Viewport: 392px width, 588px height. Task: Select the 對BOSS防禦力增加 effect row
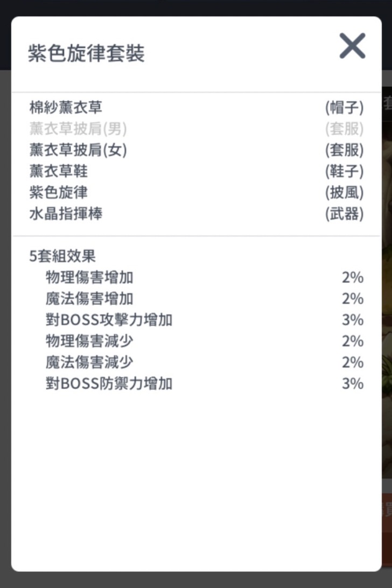tap(109, 384)
